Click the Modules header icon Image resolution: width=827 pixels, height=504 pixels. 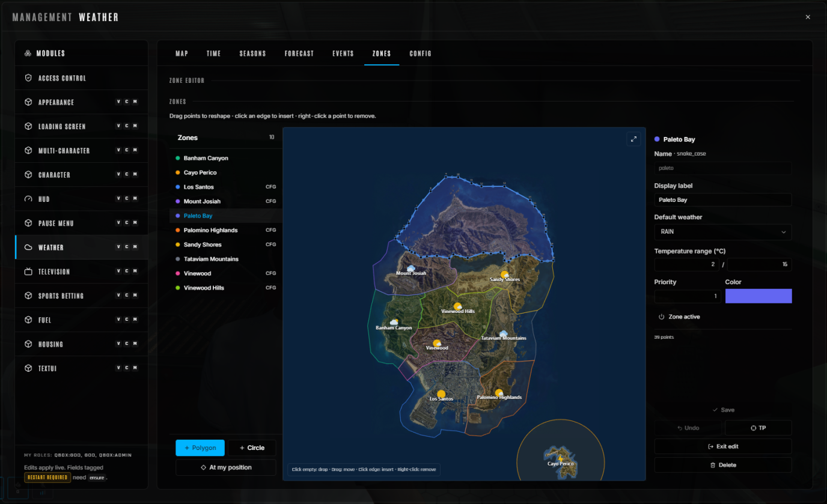28,53
